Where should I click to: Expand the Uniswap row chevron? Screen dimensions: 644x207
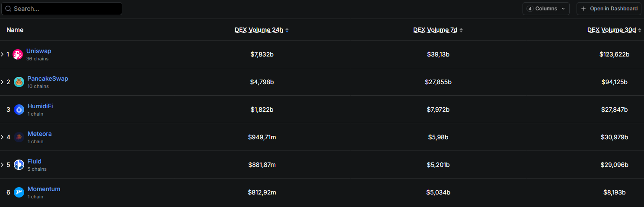[x=2, y=54]
